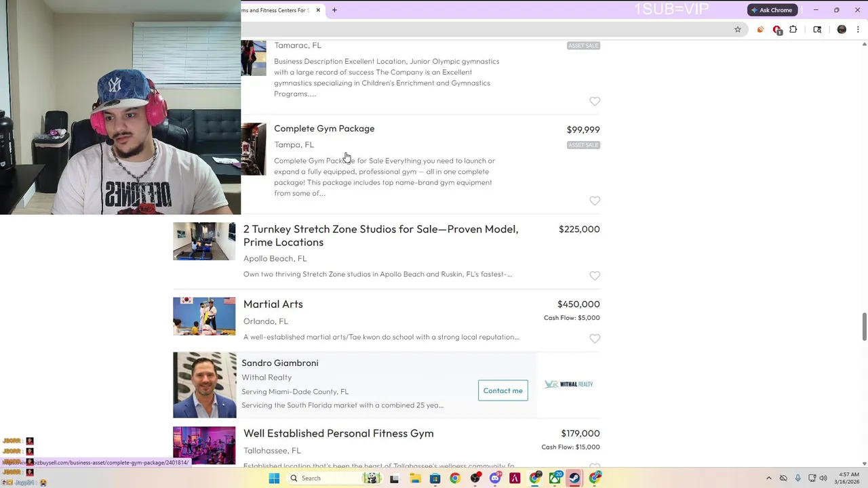This screenshot has height=488, width=868.
Task: Save the Tamarac gymnastics listing with heart
Action: [x=595, y=101]
